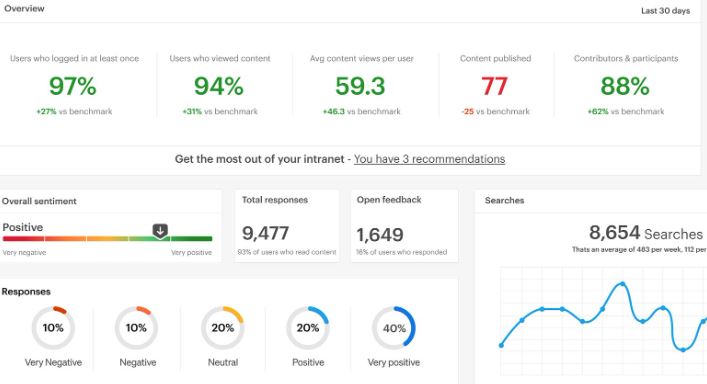The width and height of the screenshot is (707, 384).
Task: Click the '8,654 Searches' heading
Action: click(646, 233)
